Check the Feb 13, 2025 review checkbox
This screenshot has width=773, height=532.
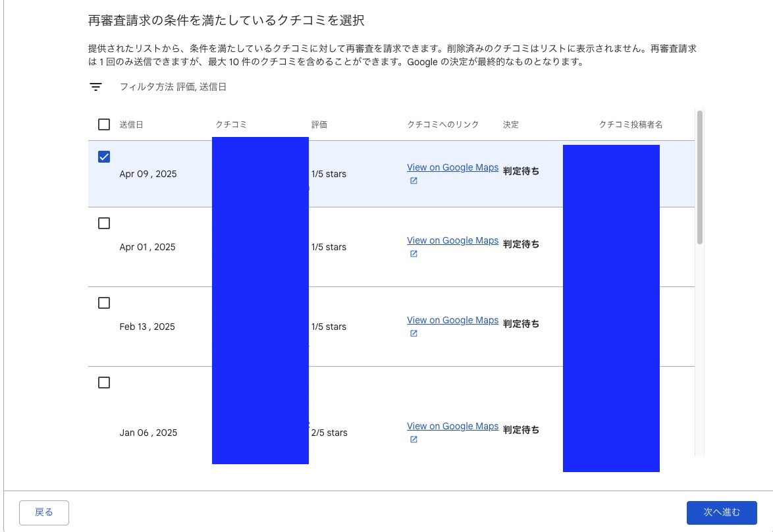(103, 303)
